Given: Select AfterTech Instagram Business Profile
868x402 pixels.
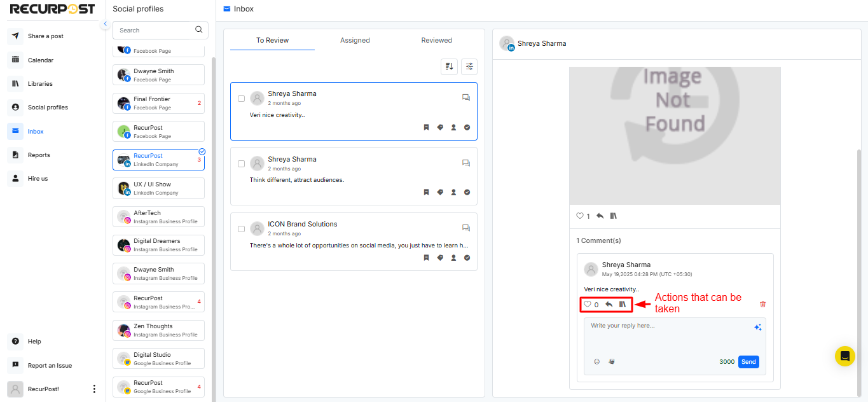Looking at the screenshot, I should 158,216.
